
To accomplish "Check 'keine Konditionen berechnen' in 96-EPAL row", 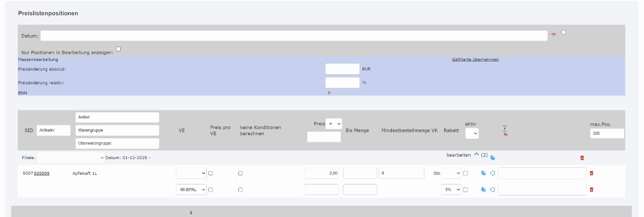I will click(x=240, y=190).
